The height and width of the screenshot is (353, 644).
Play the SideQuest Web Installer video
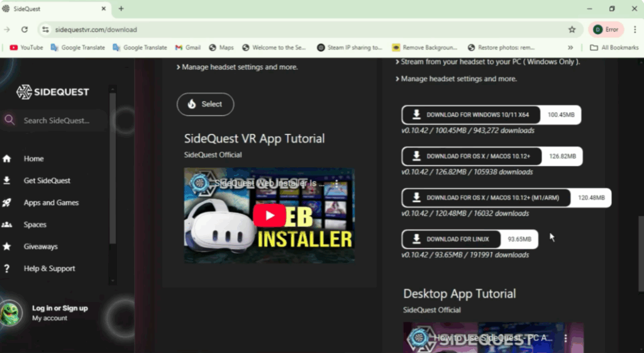[x=269, y=216]
